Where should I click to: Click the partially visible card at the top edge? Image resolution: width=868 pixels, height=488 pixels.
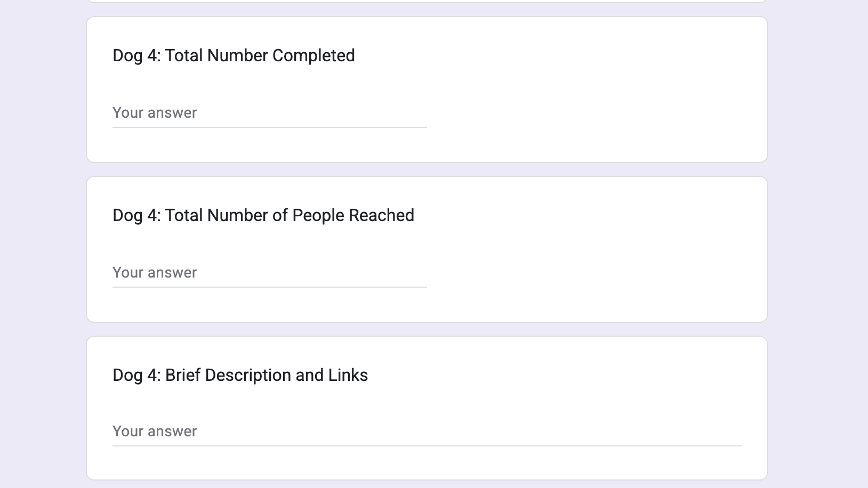[x=427, y=1]
